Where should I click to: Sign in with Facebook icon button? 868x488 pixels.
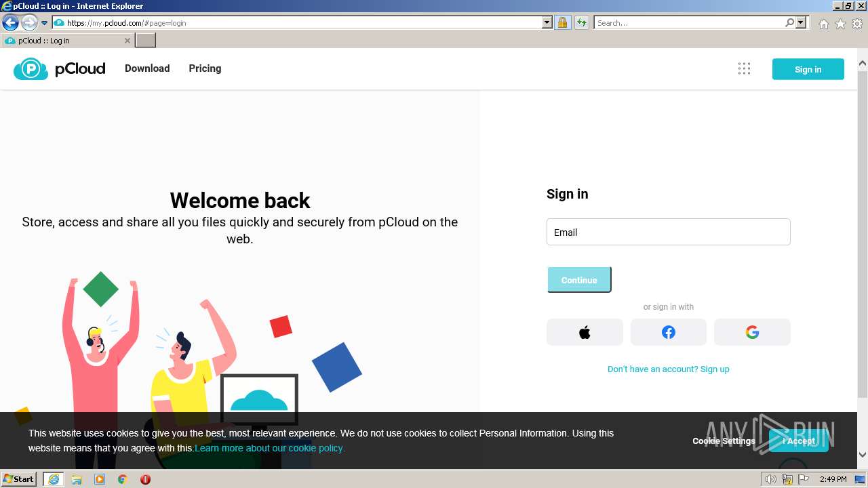[669, 332]
